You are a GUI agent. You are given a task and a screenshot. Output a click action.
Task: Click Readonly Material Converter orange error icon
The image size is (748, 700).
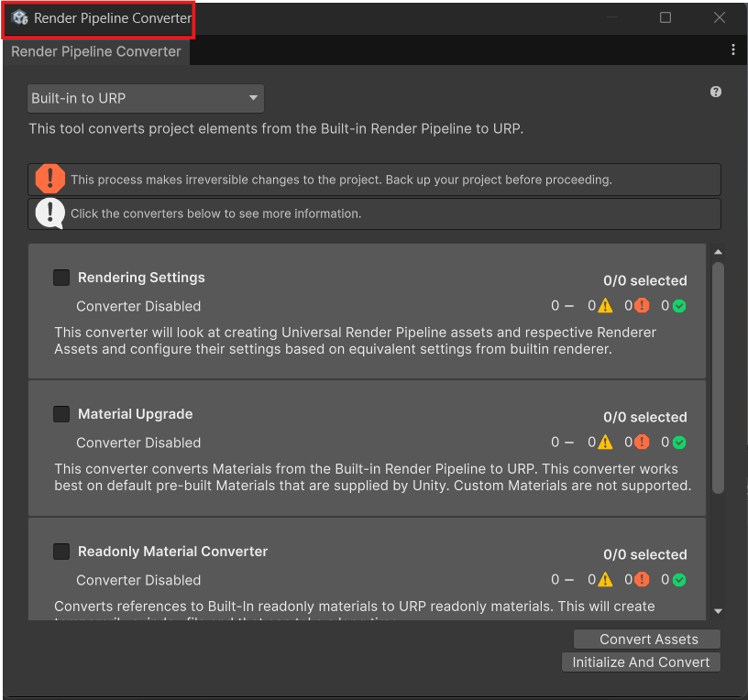(x=642, y=579)
